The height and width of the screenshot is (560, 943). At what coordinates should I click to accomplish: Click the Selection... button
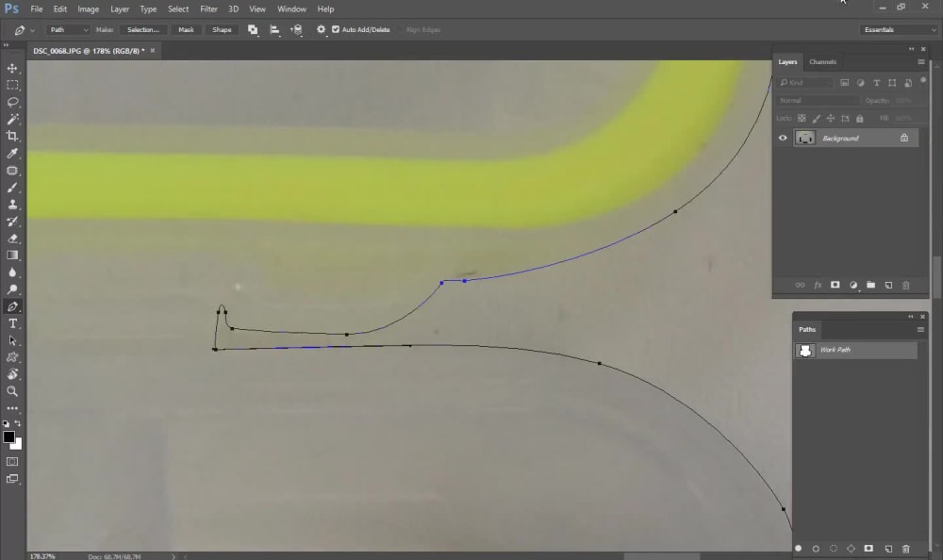pos(143,29)
